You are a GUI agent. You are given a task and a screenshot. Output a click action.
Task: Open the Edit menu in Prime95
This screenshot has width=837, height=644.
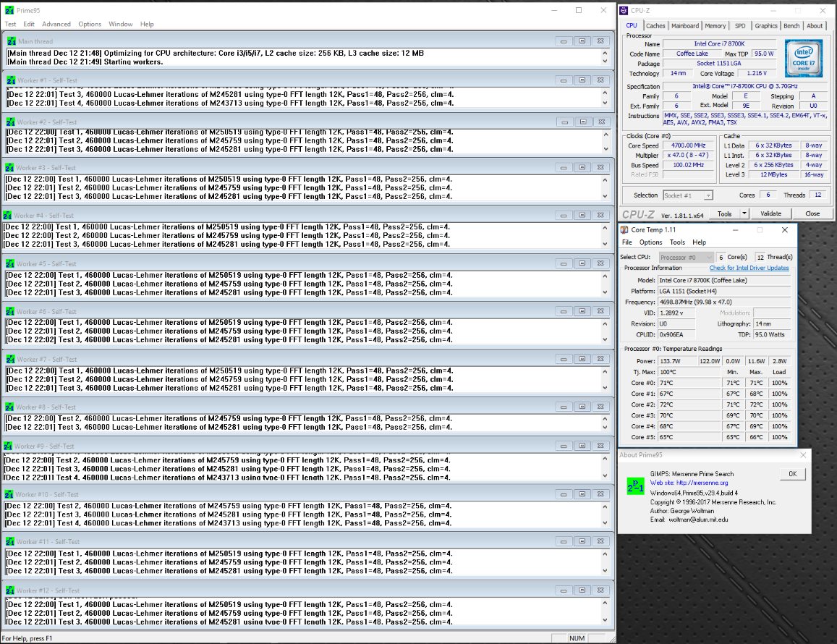(29, 24)
